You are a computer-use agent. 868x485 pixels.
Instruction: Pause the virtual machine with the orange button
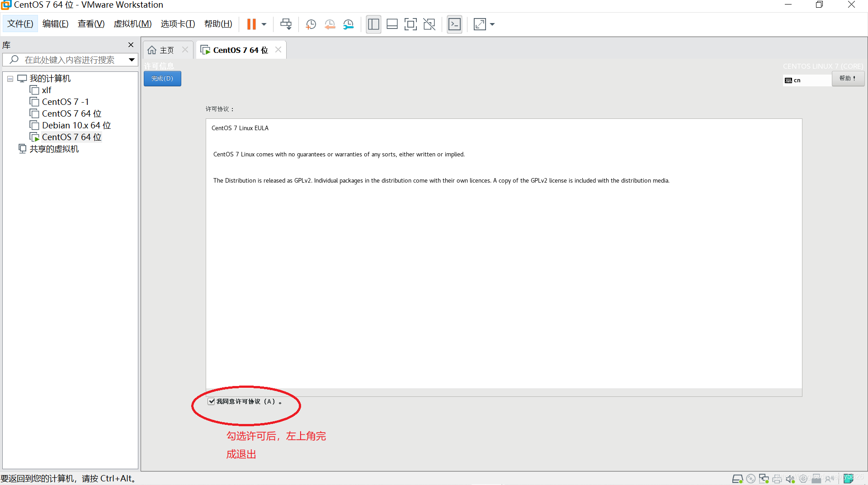click(x=251, y=24)
